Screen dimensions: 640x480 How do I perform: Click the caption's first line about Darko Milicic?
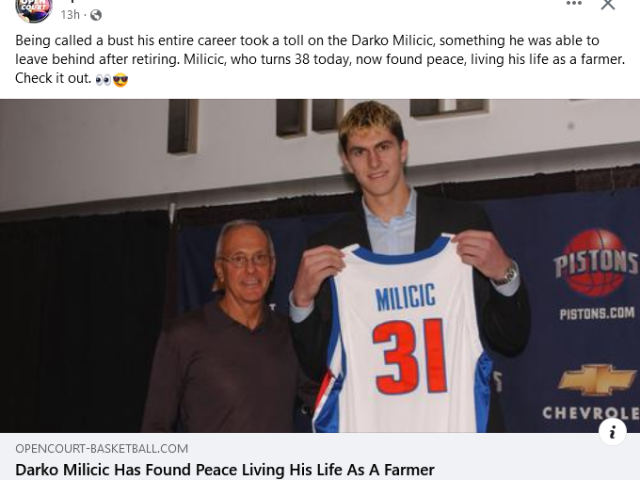(307, 40)
